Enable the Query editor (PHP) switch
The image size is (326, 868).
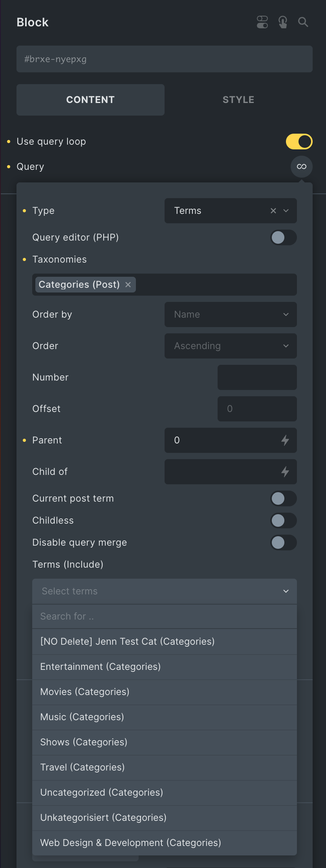(283, 237)
